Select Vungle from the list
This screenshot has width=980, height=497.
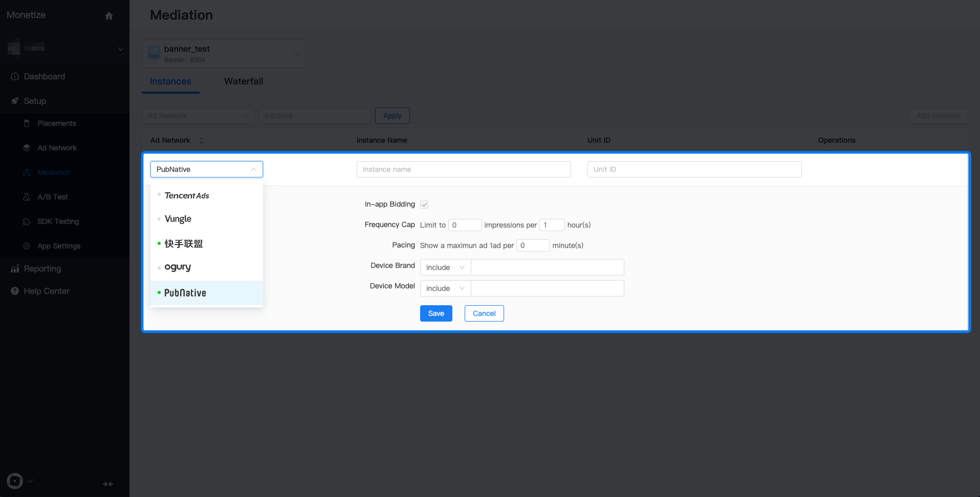207,219
